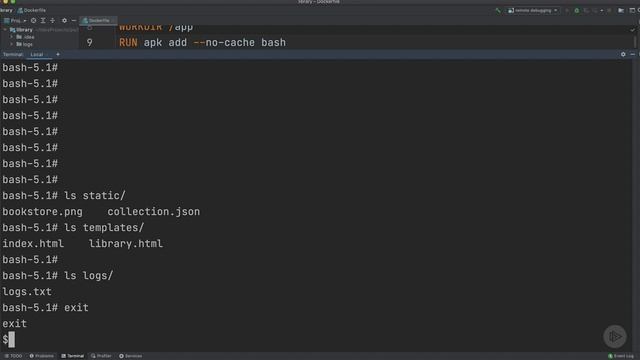This screenshot has width=640, height=360.
Task: Open the remote debugging run configuration dropdown
Action: click(x=533, y=11)
